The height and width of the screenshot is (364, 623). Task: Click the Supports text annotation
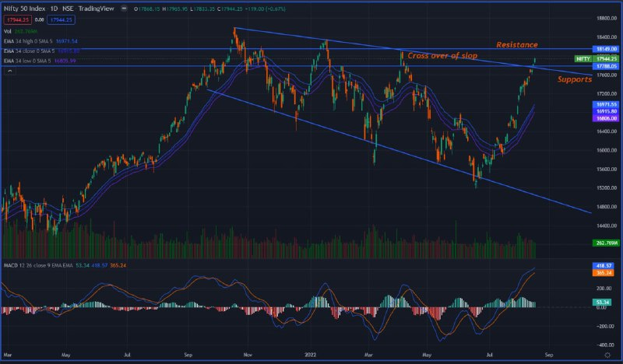tap(575, 79)
